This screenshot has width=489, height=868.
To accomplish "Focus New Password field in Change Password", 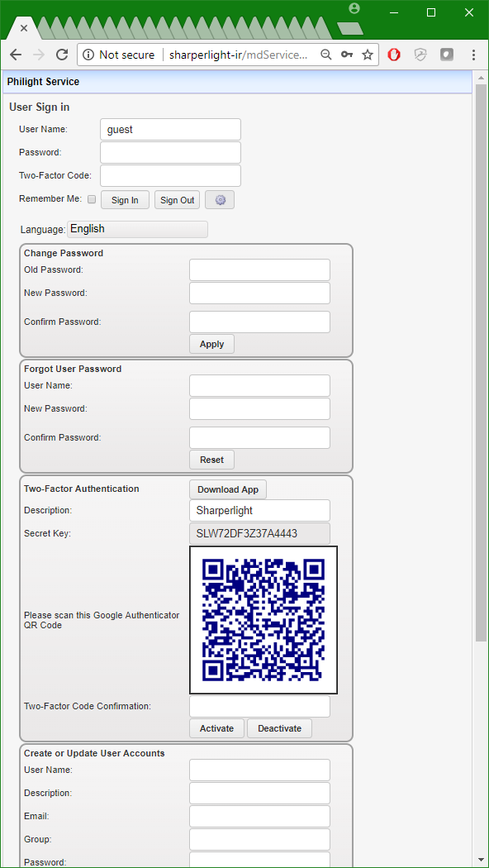I will 260,293.
